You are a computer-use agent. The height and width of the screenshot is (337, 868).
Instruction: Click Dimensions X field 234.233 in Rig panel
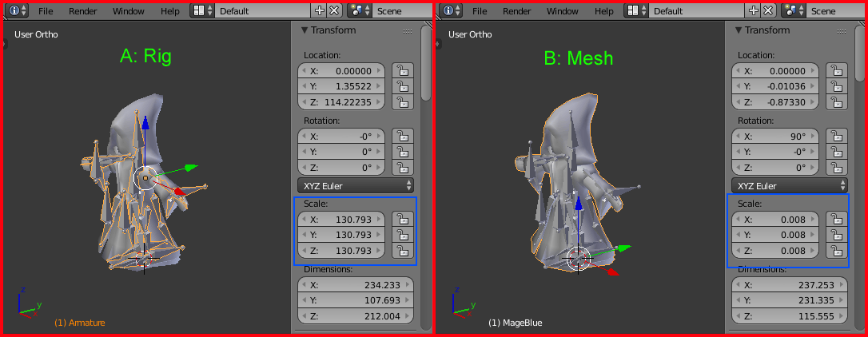click(356, 285)
